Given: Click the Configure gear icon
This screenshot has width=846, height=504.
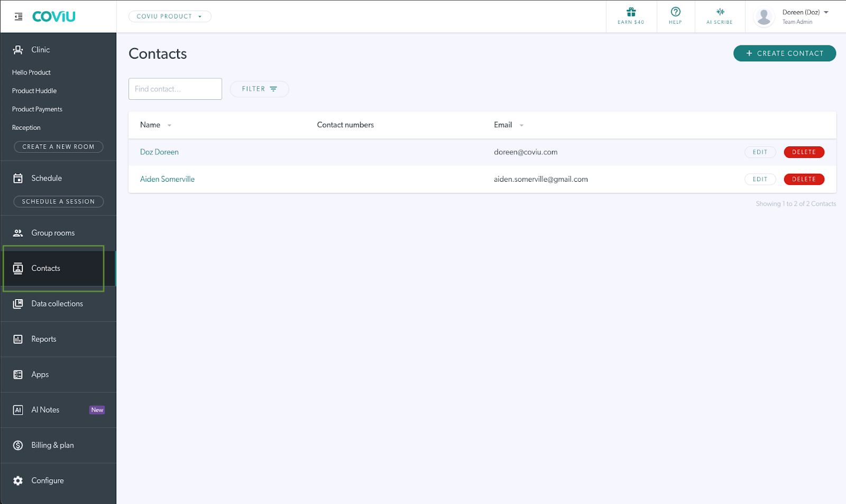Looking at the screenshot, I should tap(18, 481).
